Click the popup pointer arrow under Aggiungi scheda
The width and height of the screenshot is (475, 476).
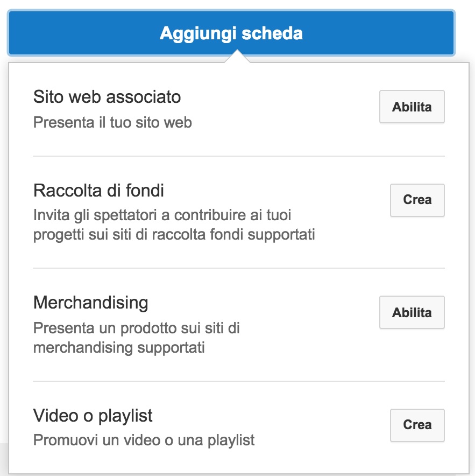pyautogui.click(x=237, y=58)
